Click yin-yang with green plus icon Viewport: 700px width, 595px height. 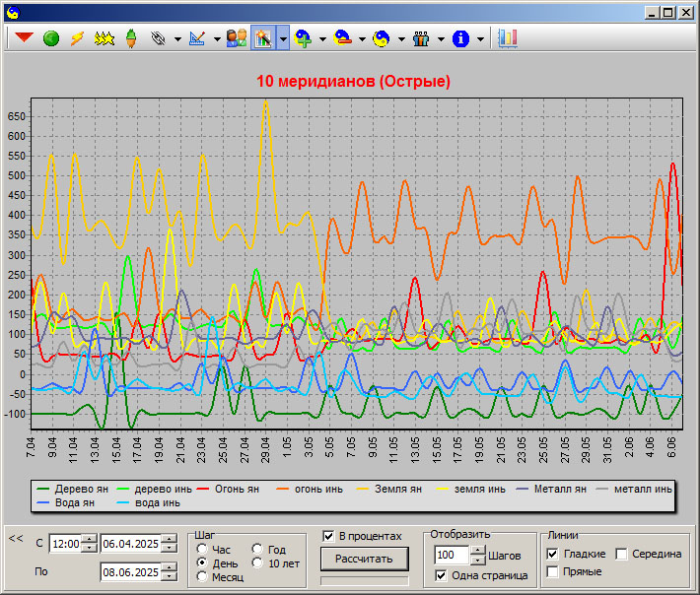pos(303,38)
